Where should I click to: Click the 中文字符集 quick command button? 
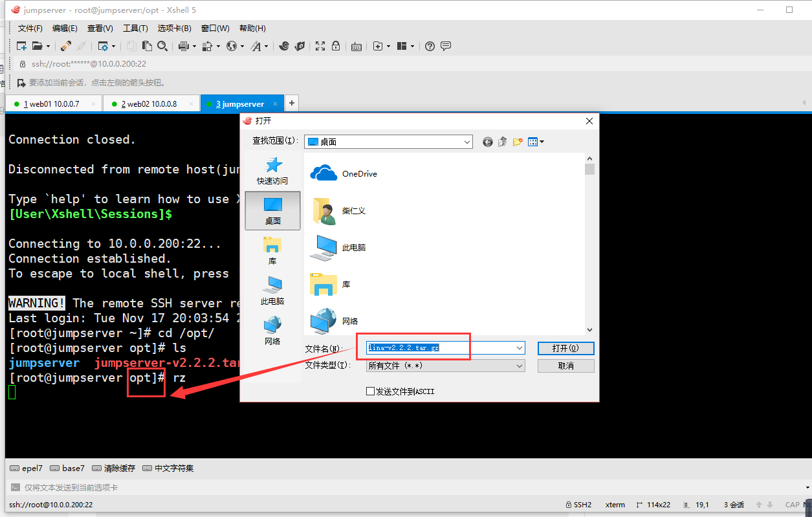tap(168, 468)
